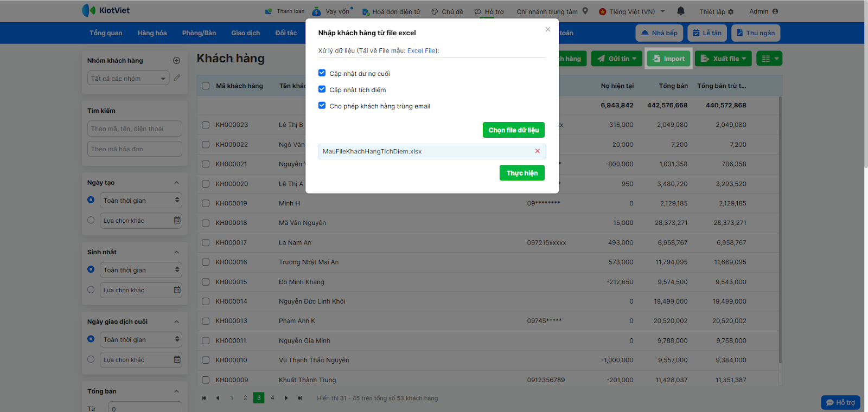Click the Chọn file dữ liệu button
Image resolution: width=868 pixels, height=412 pixels.
(x=513, y=130)
